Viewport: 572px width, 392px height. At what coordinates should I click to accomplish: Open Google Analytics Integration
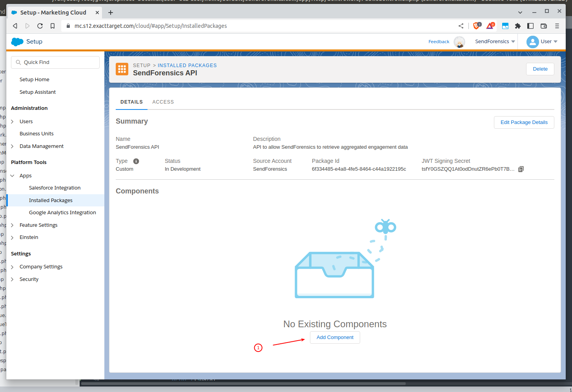(x=62, y=213)
